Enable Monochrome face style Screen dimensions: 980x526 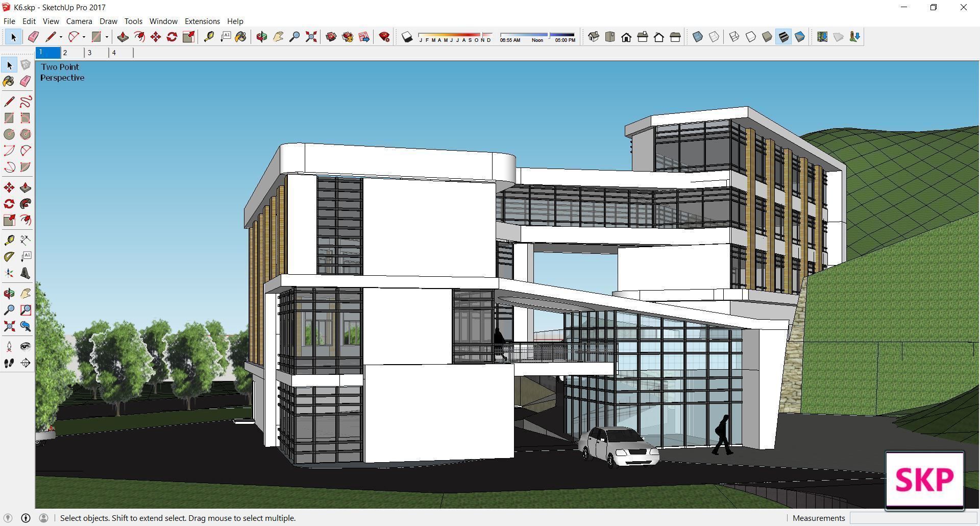coord(800,37)
